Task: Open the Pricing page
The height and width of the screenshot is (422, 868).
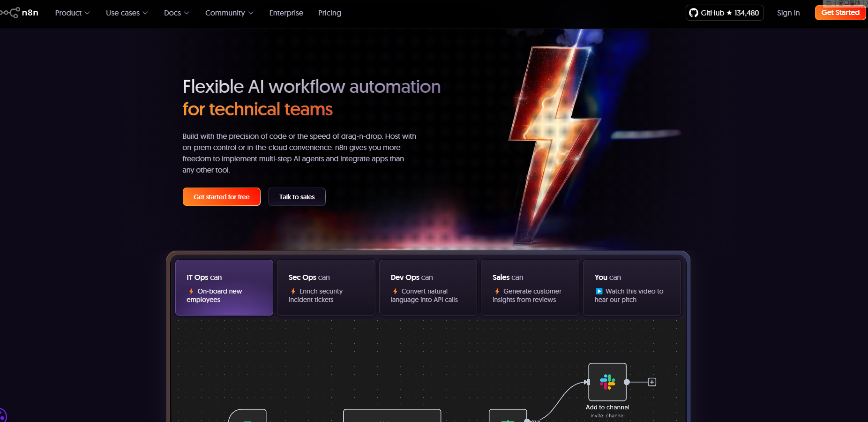Action: pos(329,13)
